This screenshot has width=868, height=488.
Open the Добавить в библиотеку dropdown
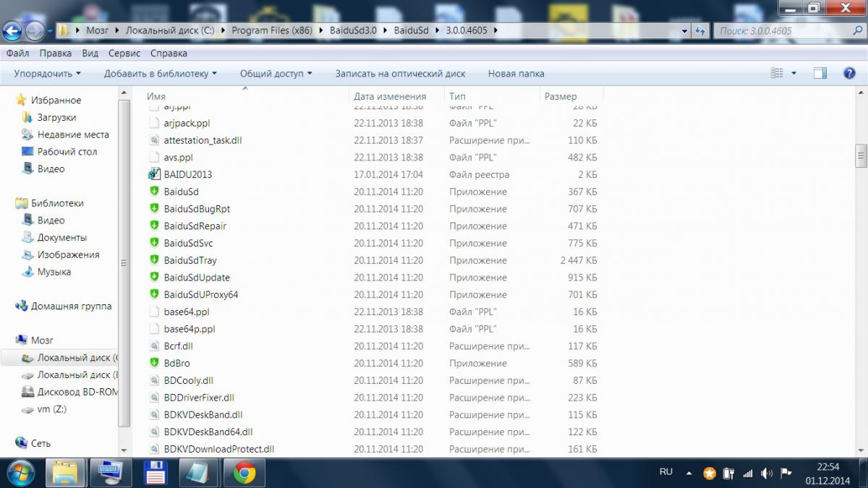(161, 74)
